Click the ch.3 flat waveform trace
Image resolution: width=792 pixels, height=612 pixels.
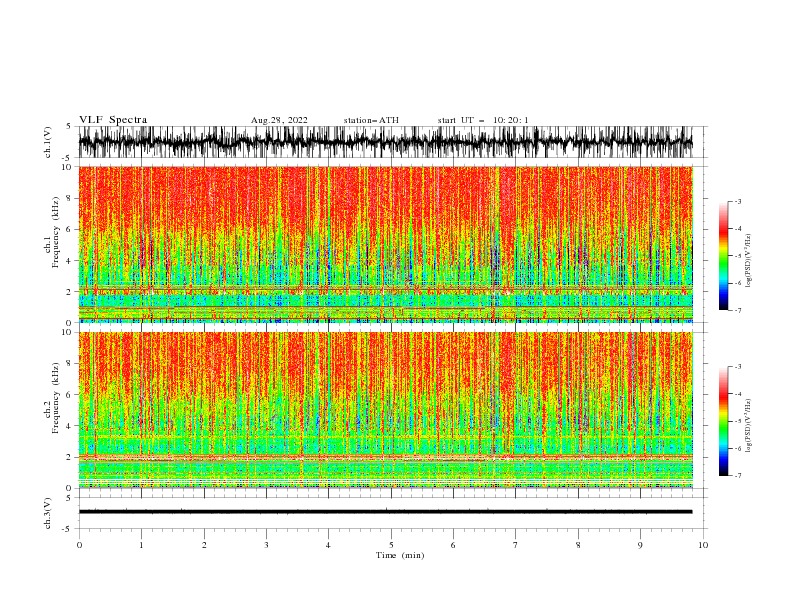click(x=385, y=512)
